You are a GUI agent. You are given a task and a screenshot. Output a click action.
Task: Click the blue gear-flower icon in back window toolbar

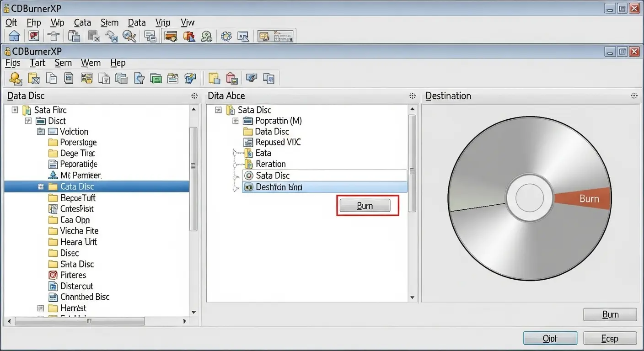coord(226,36)
